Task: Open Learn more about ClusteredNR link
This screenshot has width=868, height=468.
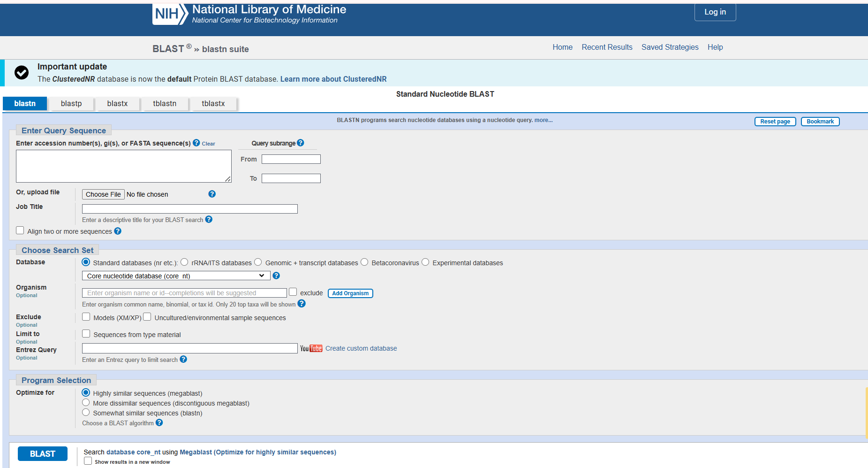Action: (x=333, y=79)
